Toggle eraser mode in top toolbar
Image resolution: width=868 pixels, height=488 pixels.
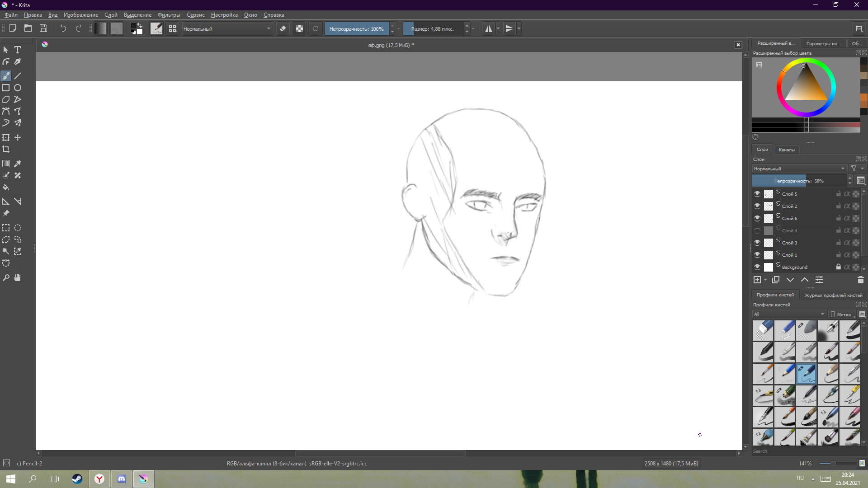point(283,29)
